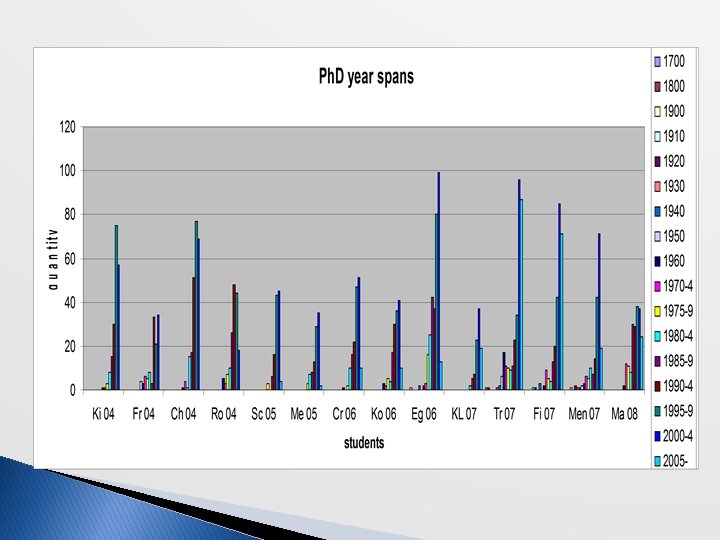The height and width of the screenshot is (540, 720).
Task: Click the 60 value on y-axis
Action: coord(70,259)
